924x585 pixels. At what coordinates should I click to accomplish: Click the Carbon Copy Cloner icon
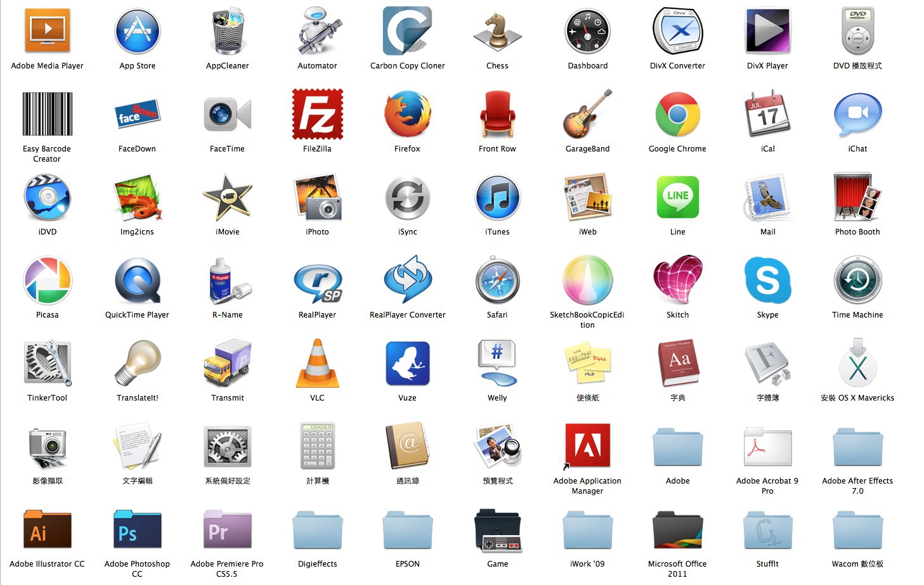click(408, 31)
